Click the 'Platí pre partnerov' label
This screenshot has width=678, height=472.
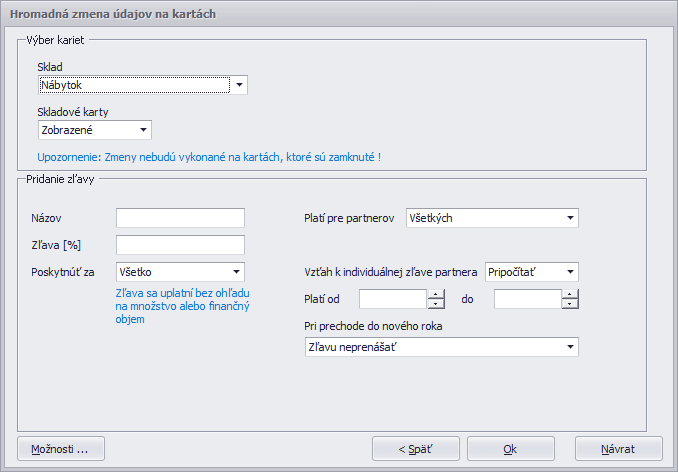349,218
